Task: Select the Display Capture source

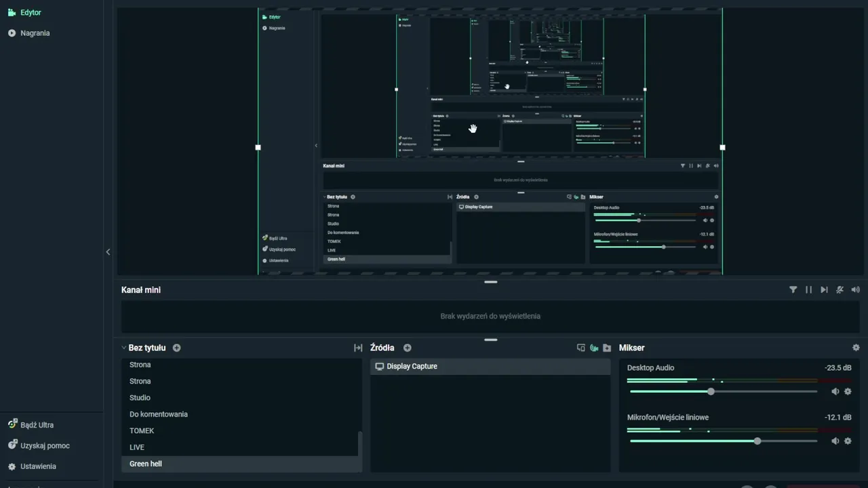Action: click(490, 367)
